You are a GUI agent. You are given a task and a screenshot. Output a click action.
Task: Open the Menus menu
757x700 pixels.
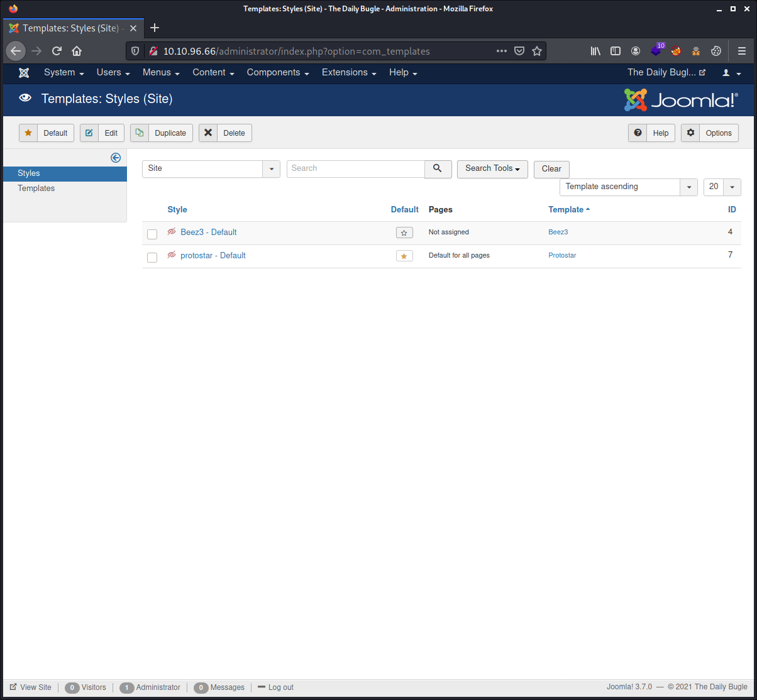(161, 73)
